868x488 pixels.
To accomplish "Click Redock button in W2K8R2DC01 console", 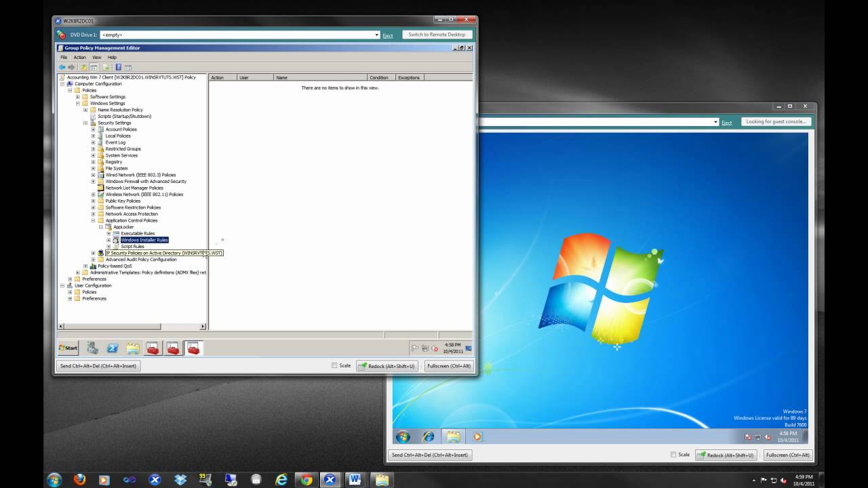I will (389, 366).
